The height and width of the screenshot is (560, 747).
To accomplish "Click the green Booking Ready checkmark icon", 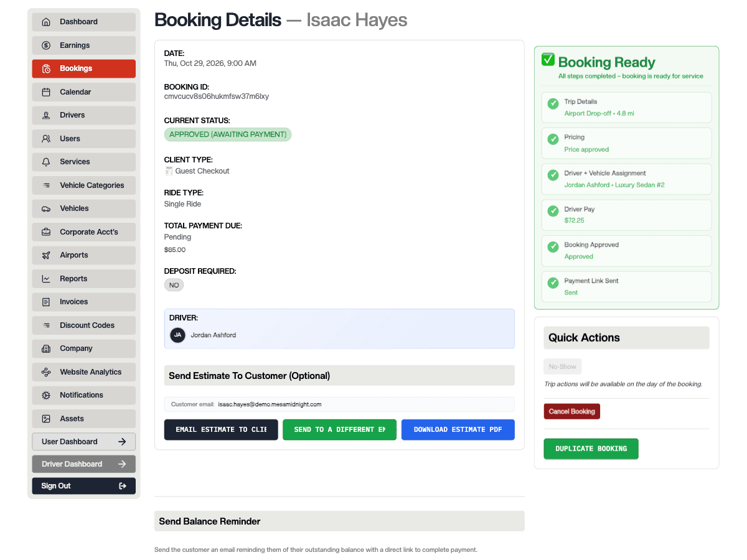I will pos(548,59).
